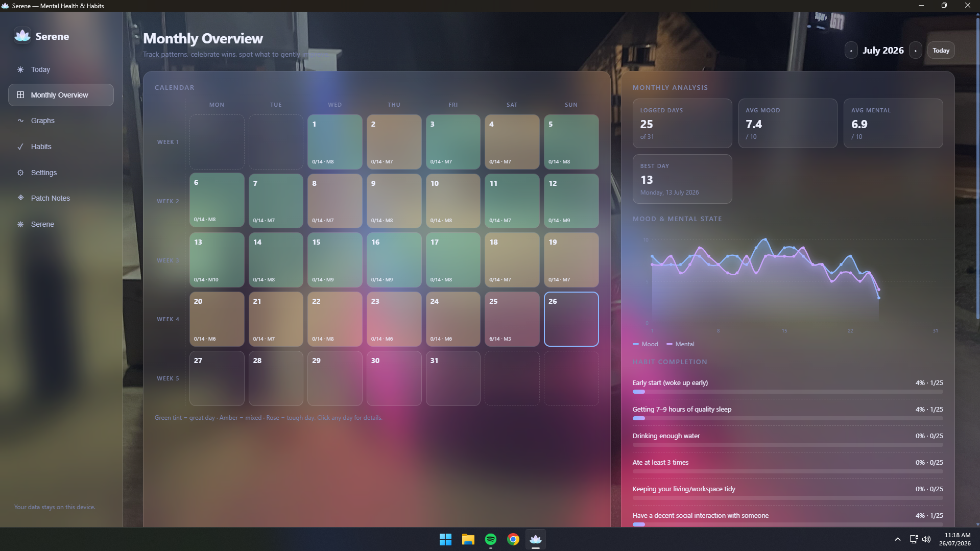Open Spotify from the taskbar

[490, 539]
